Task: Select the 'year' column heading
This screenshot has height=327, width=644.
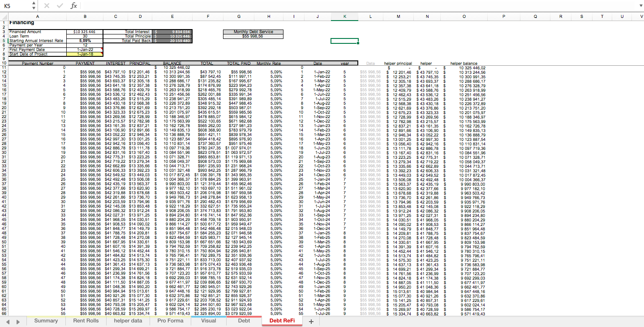Action: click(345, 64)
